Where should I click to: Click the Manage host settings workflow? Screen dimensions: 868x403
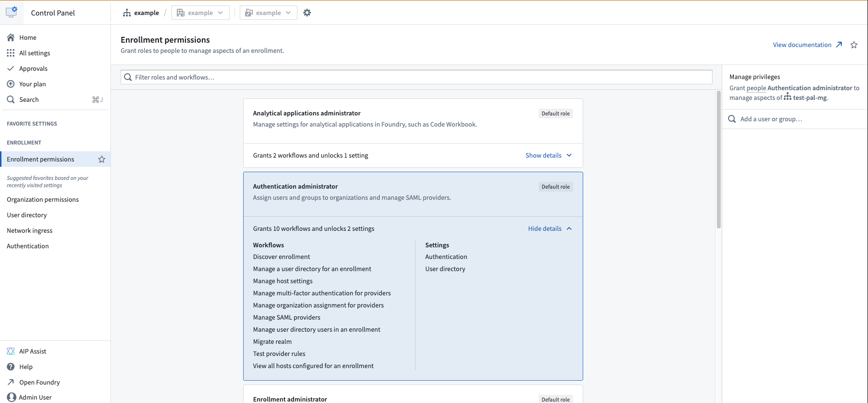tap(283, 281)
